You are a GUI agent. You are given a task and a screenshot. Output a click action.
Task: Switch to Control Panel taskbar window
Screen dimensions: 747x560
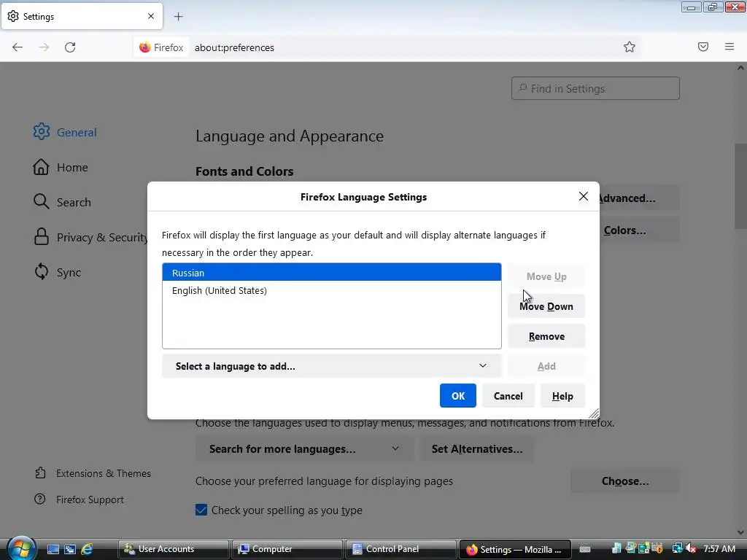[x=401, y=549]
